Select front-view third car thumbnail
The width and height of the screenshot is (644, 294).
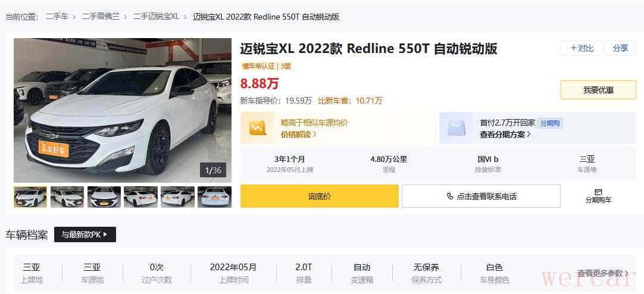coord(104,197)
